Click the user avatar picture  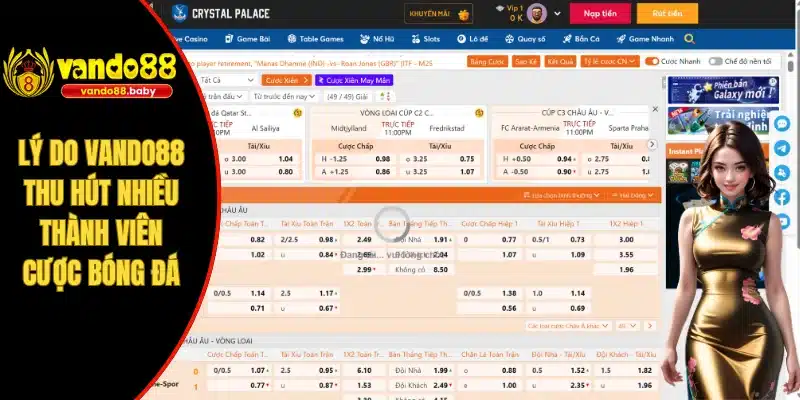(x=537, y=13)
